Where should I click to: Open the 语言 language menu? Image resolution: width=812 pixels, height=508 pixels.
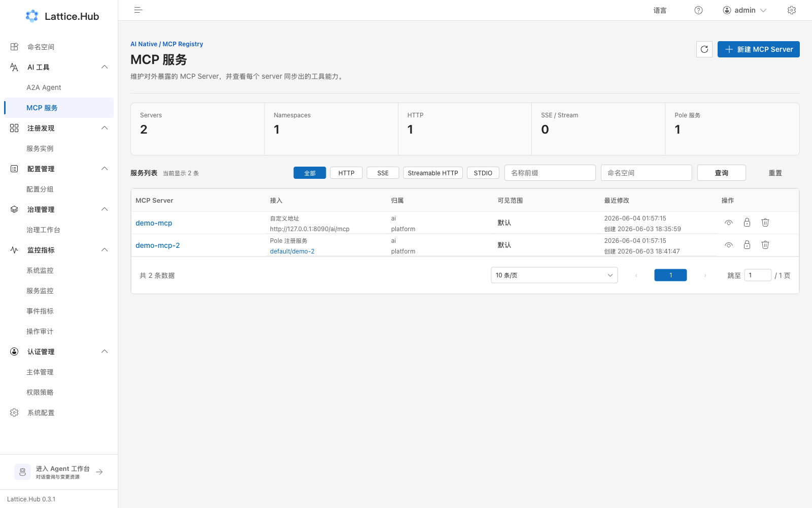click(x=660, y=10)
